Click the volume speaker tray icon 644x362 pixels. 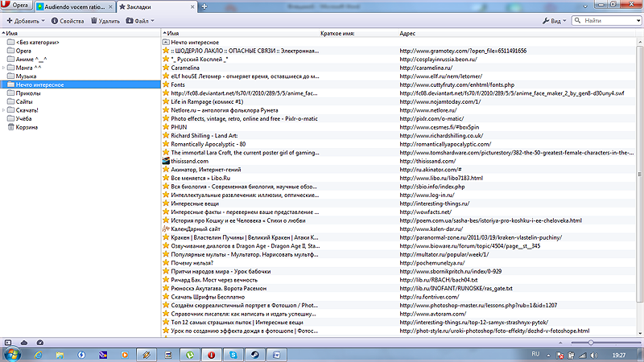594,356
